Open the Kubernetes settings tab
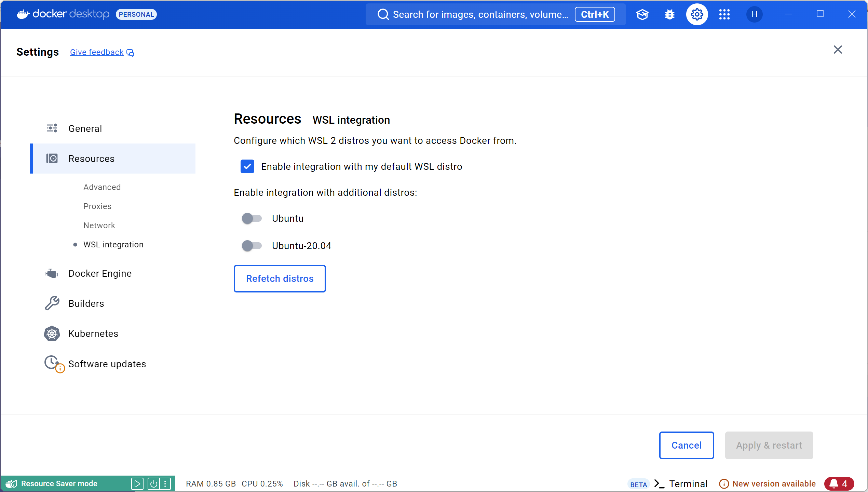 (x=93, y=333)
